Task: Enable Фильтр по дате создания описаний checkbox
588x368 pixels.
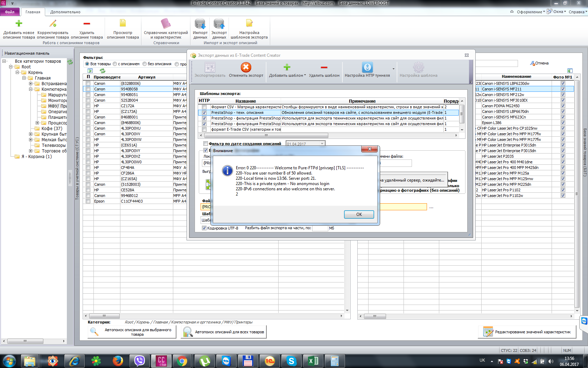Action: [205, 143]
